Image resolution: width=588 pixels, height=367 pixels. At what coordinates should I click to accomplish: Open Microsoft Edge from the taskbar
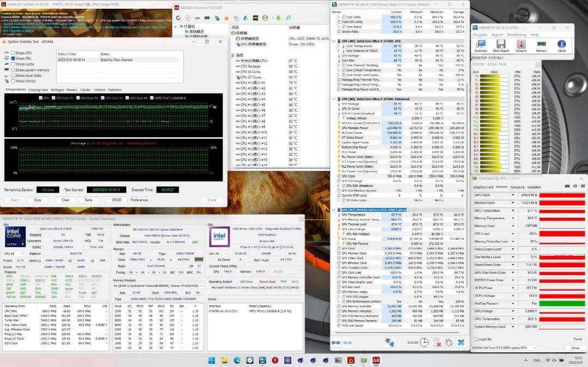pos(237,360)
